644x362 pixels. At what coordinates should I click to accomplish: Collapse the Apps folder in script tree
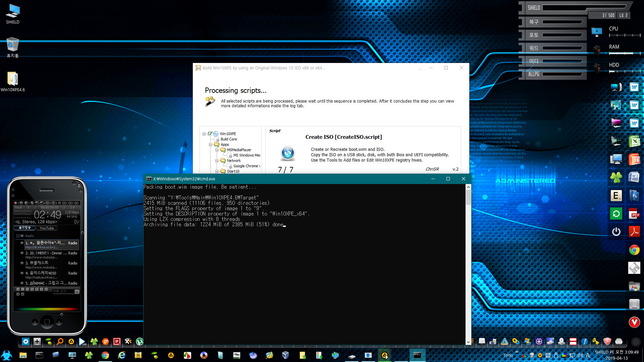click(x=211, y=144)
